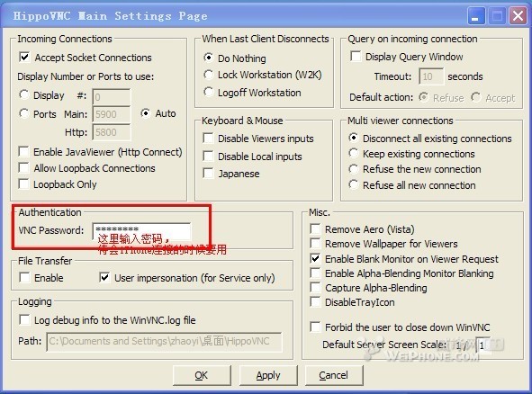Select Do Nothing on client disconnect

point(208,58)
